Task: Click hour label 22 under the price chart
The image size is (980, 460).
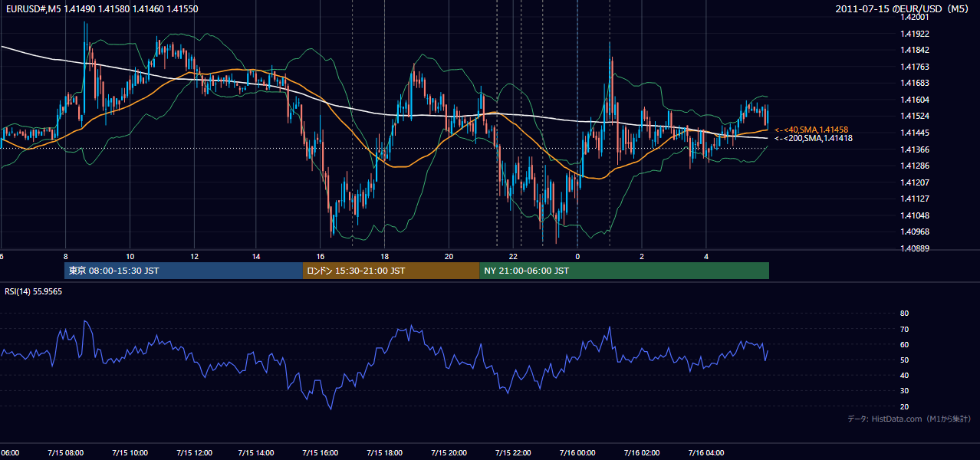Action: pyautogui.click(x=513, y=256)
